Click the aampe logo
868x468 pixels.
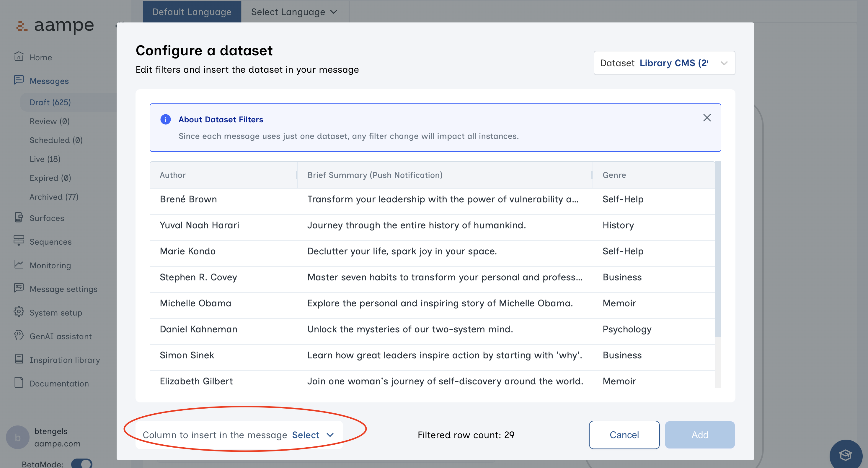pos(55,26)
